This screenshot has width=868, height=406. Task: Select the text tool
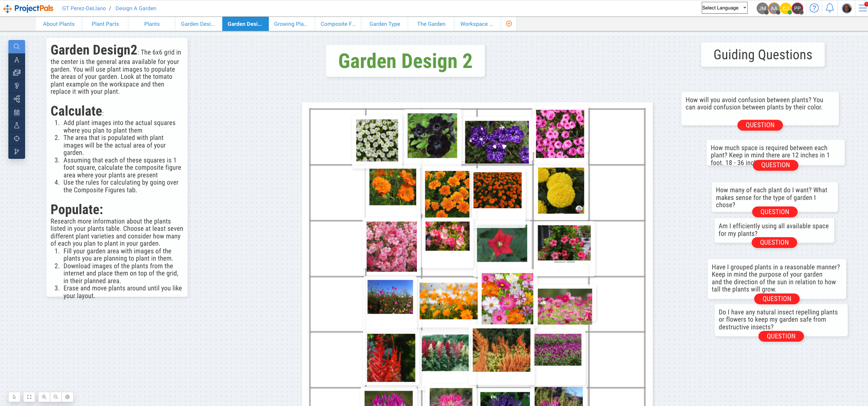[16, 60]
